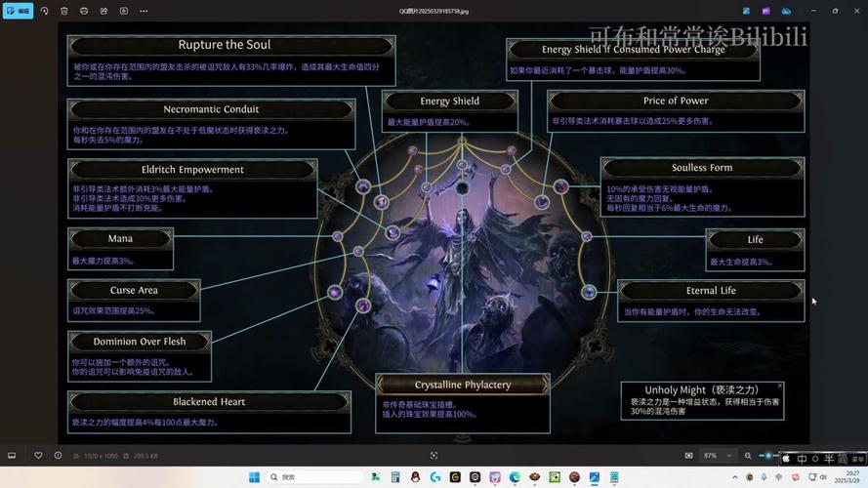
Task: Expand the 87% zoom level dropdown
Action: [x=727, y=455]
